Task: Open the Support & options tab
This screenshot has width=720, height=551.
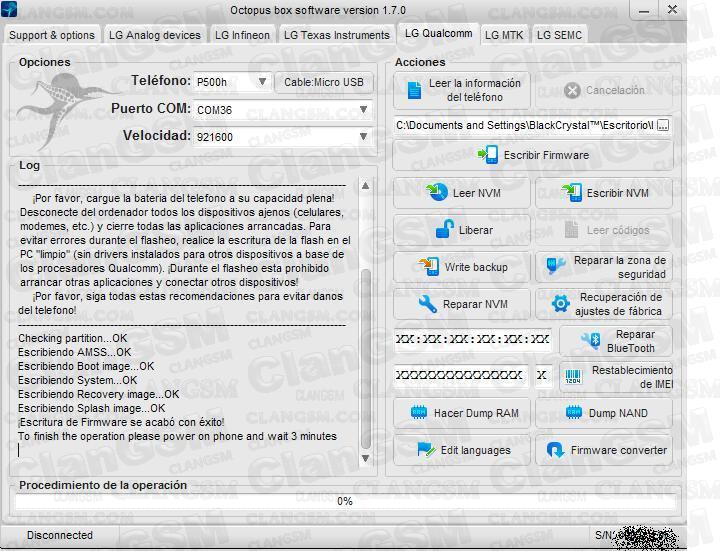Action: click(x=52, y=35)
